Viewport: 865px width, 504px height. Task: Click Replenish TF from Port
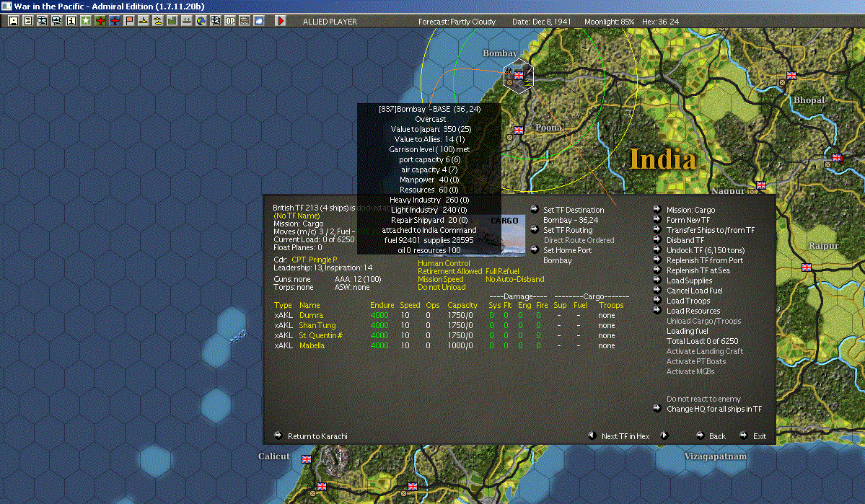[x=704, y=260]
